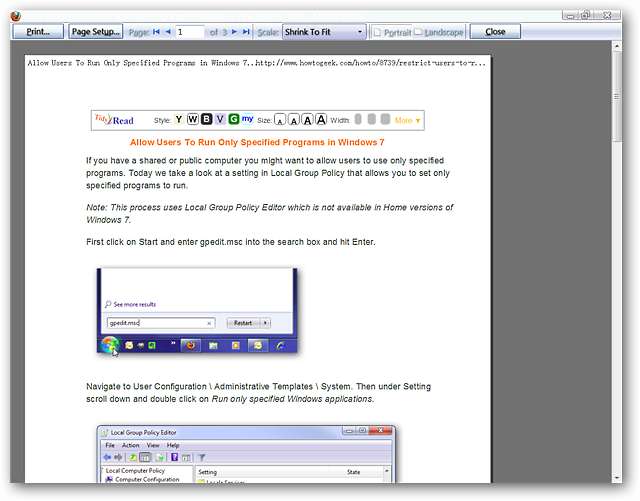The height and width of the screenshot is (501, 640).
Task: Click Back arrow in Group Policy Editor toolbar
Action: pos(108,457)
